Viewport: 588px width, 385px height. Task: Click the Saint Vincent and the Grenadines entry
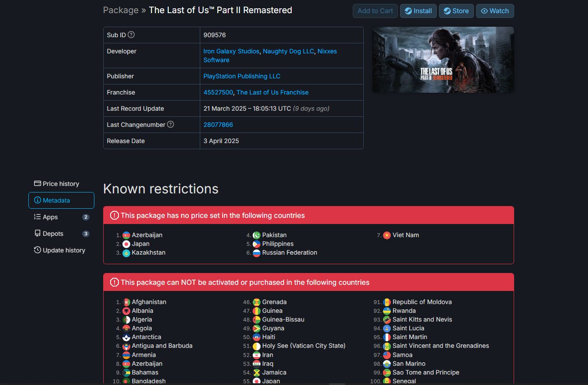441,346
